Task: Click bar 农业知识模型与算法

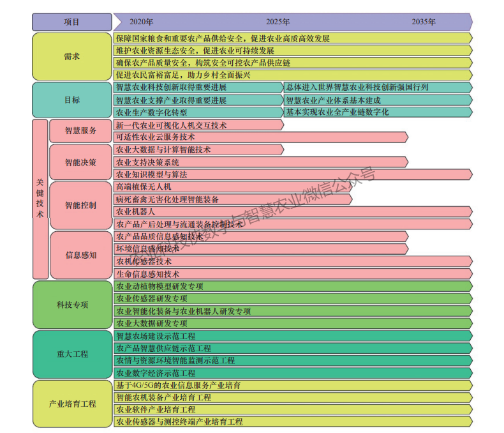Action: point(293,175)
